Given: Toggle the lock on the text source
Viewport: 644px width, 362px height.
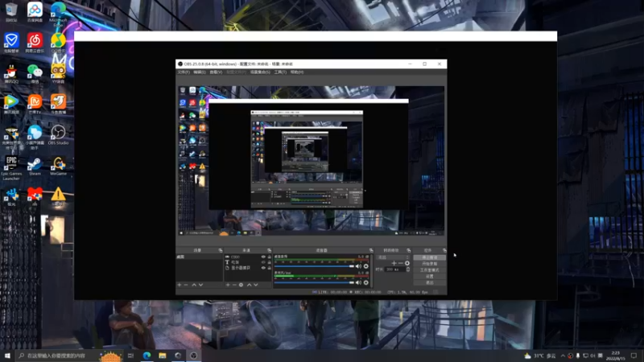Looking at the screenshot, I should (270, 262).
